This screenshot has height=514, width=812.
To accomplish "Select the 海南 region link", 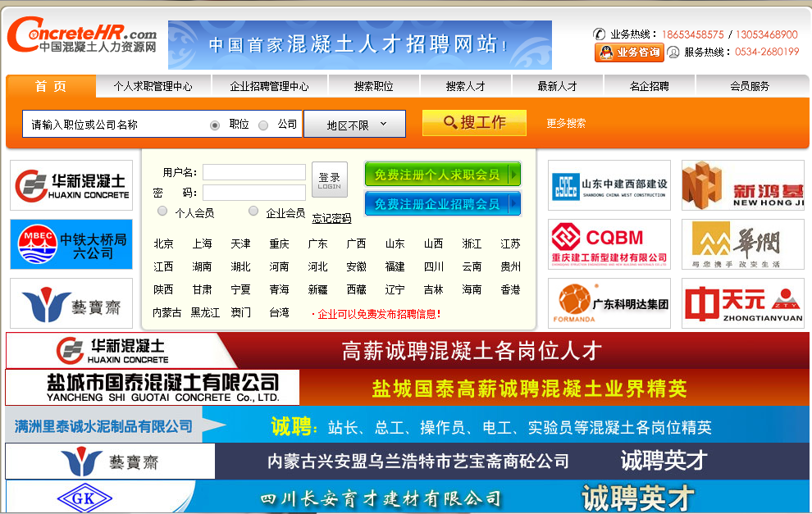I will coord(472,289).
